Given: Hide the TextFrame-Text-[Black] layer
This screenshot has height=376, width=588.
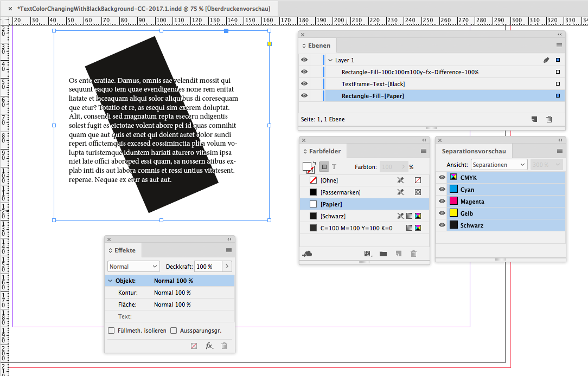Looking at the screenshot, I should pos(304,83).
